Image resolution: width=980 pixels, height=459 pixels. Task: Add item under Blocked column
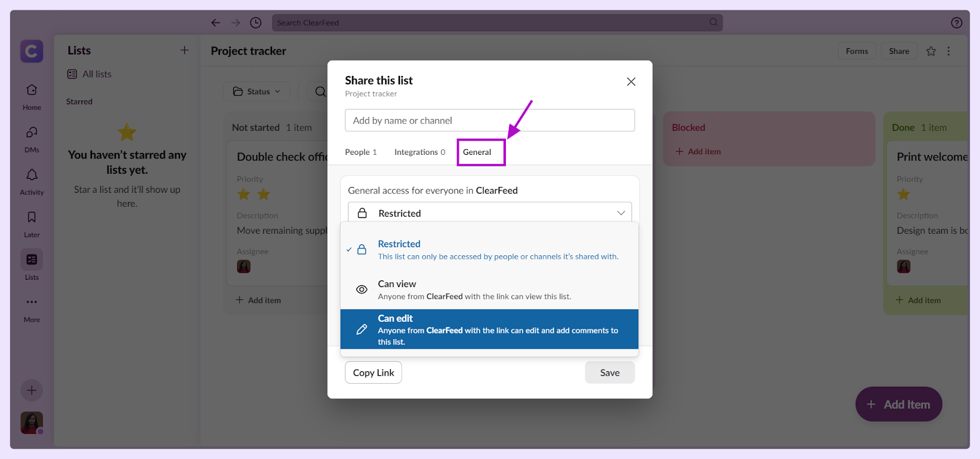pyautogui.click(x=698, y=152)
